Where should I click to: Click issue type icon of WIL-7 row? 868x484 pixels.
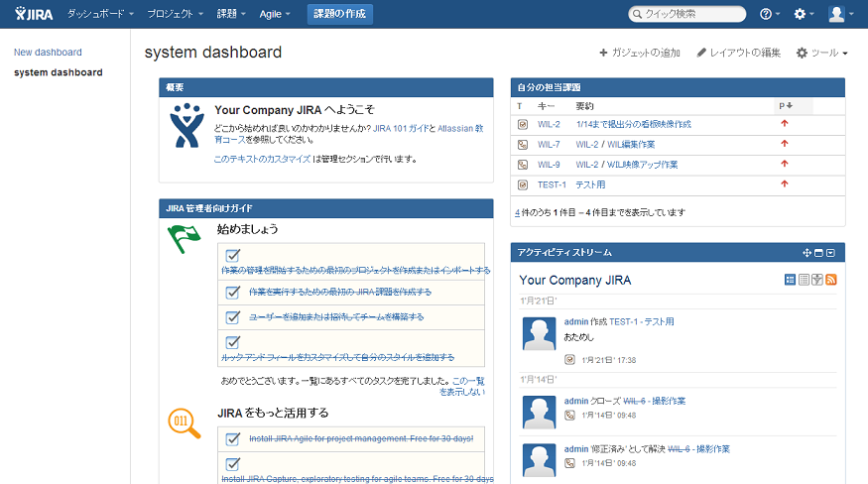[x=523, y=145]
